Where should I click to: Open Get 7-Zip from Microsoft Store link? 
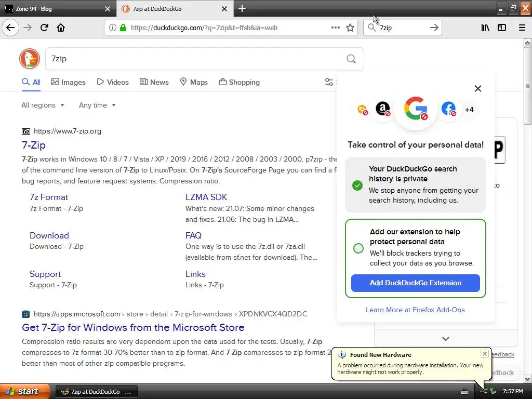coord(133,327)
